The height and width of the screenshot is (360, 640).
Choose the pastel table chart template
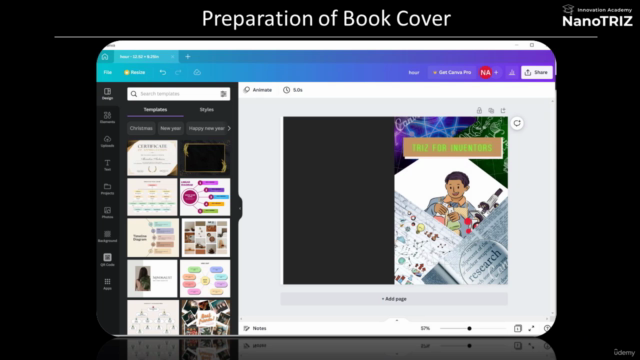pyautogui.click(x=152, y=197)
